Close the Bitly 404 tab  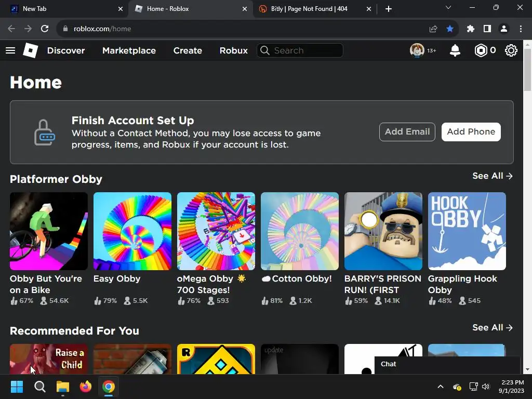click(369, 9)
